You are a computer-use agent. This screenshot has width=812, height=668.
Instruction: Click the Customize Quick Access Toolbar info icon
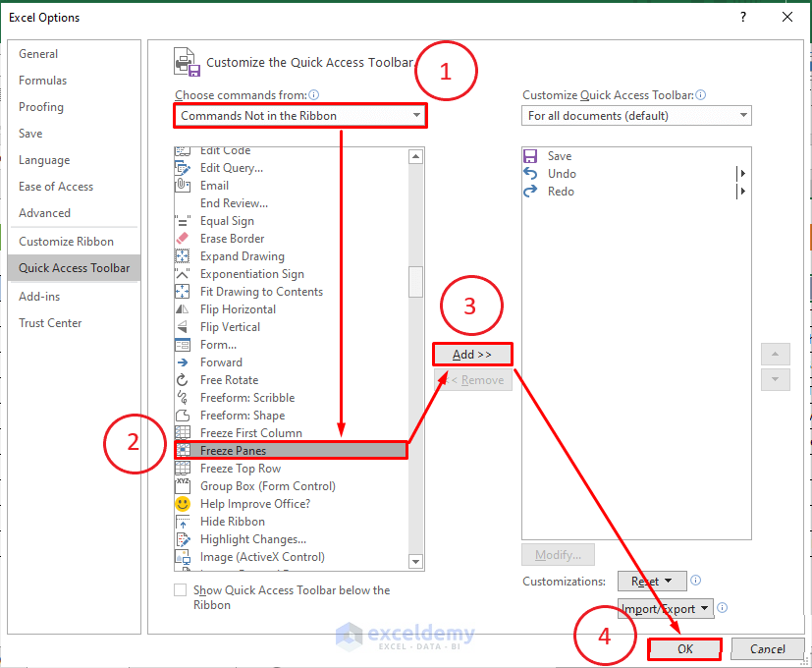(701, 95)
